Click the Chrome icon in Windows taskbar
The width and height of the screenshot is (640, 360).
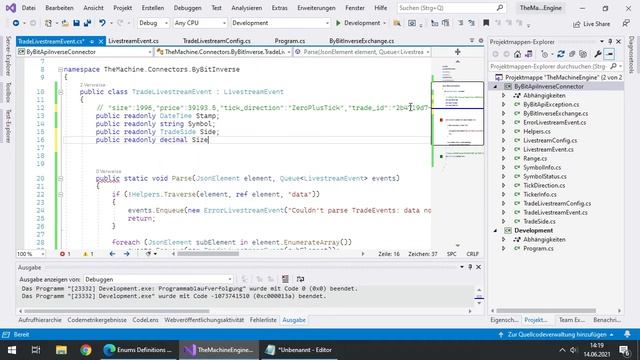pyautogui.click(x=86, y=350)
